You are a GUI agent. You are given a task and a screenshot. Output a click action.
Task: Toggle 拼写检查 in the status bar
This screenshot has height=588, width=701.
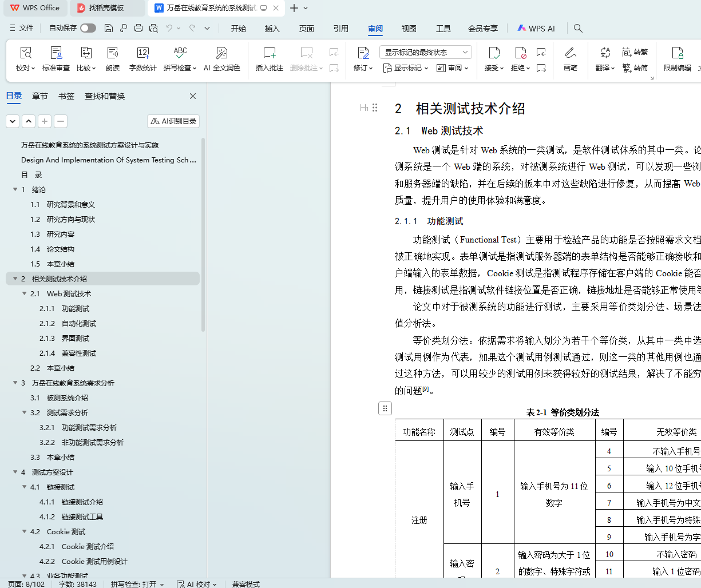[x=137, y=584]
